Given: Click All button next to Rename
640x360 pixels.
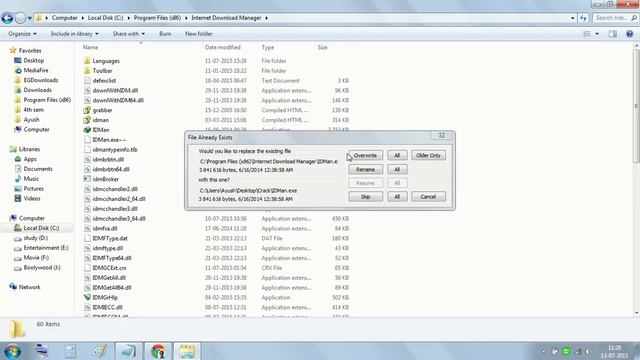Looking at the screenshot, I should tap(397, 169).
